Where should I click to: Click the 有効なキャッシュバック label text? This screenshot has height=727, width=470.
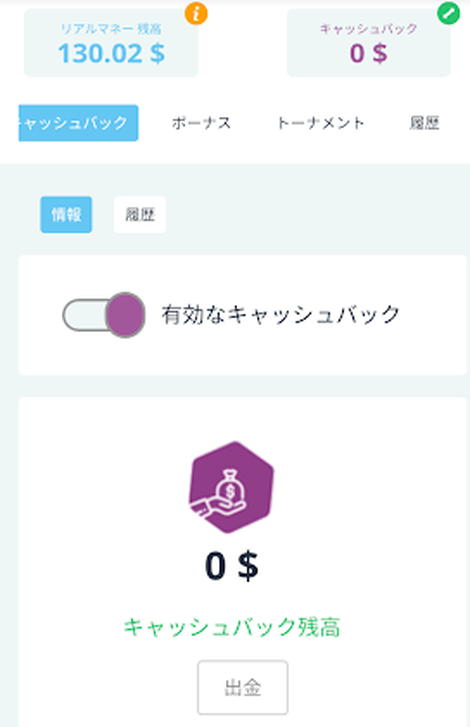pos(280,315)
